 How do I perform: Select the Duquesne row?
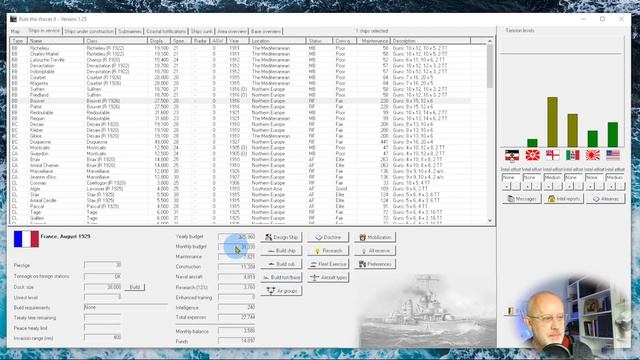coord(240,142)
